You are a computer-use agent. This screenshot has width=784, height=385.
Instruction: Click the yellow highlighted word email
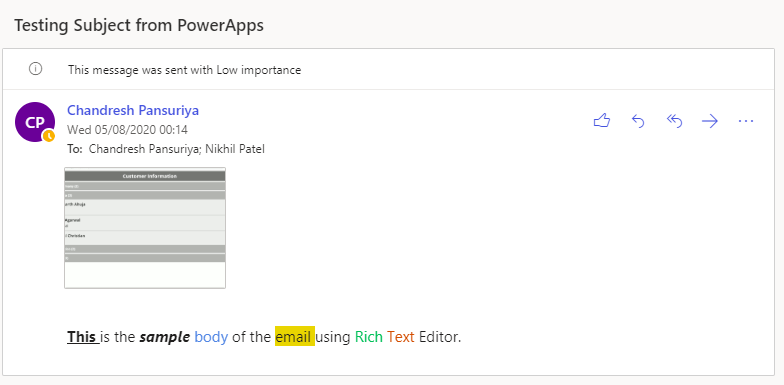294,336
